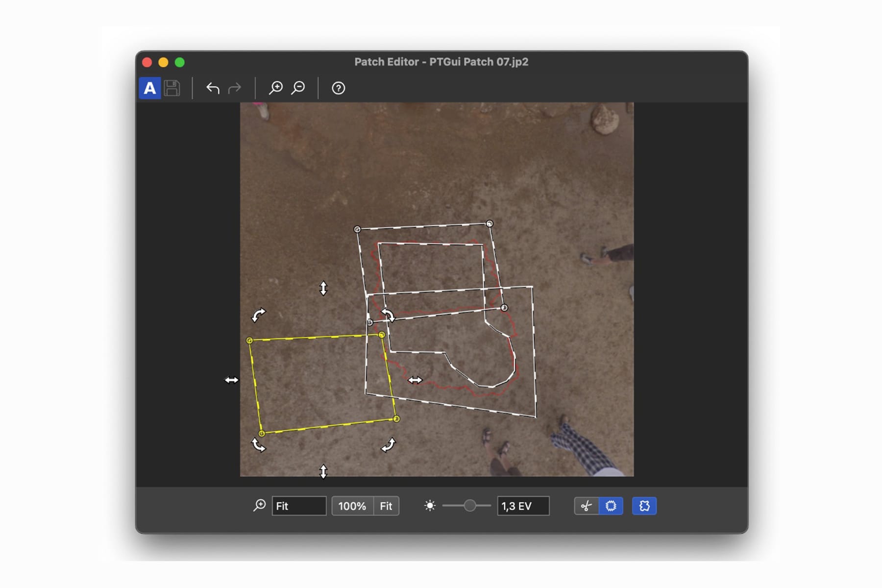Image resolution: width=882 pixels, height=588 pixels.
Task: Click the bottom vertical resize arrow handle
Action: point(323,471)
